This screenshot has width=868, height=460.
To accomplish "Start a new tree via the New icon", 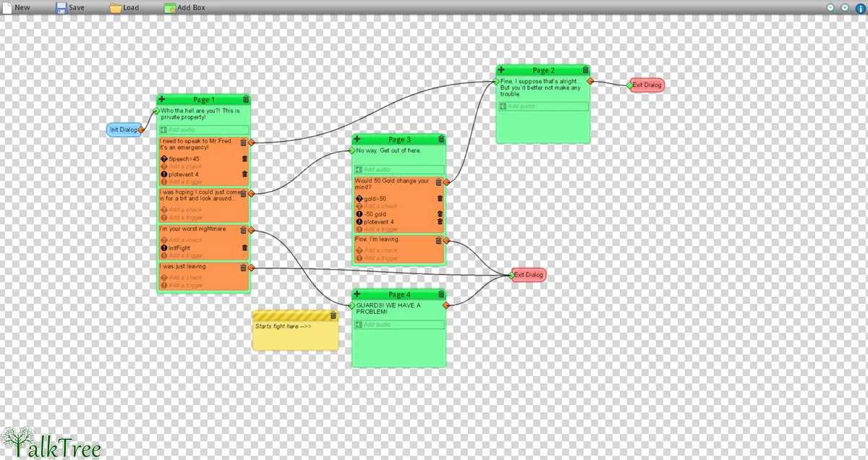I will 7,7.
